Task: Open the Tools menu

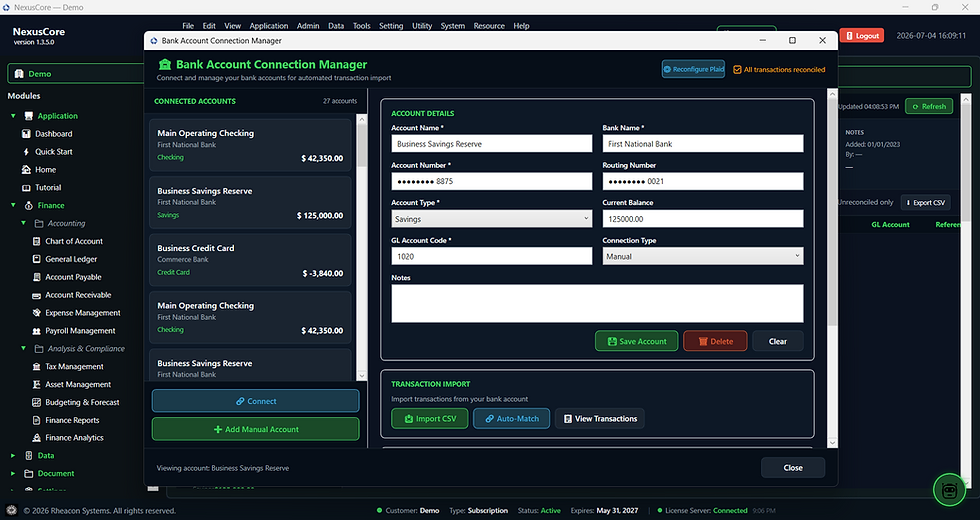Action: (361, 26)
